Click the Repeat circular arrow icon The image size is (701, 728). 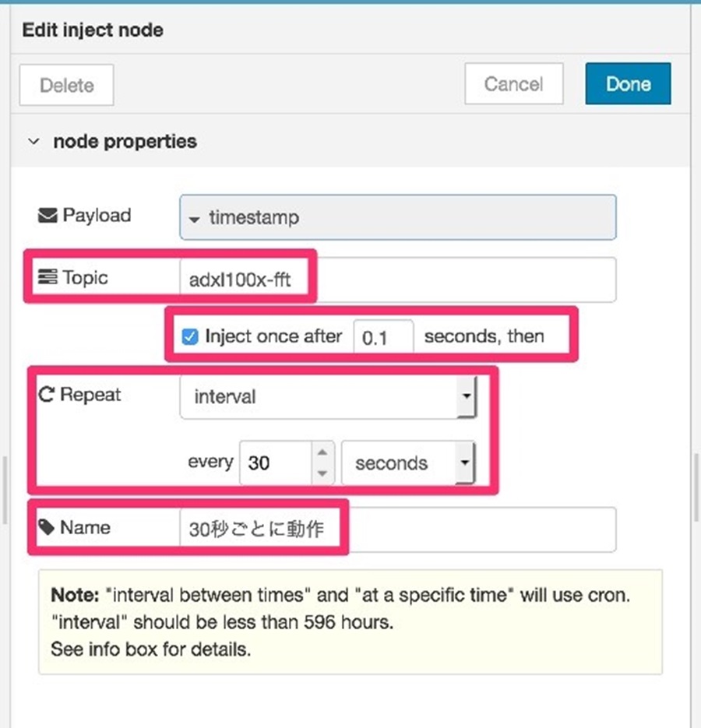click(x=47, y=395)
